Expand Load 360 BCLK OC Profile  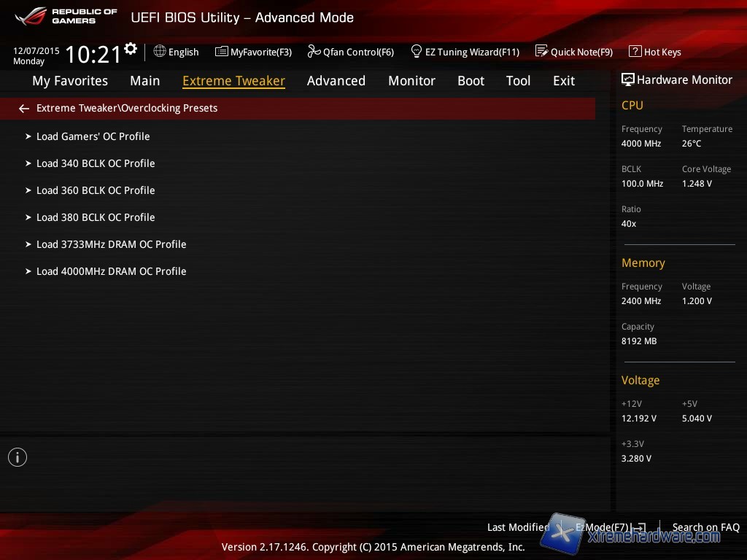point(96,190)
